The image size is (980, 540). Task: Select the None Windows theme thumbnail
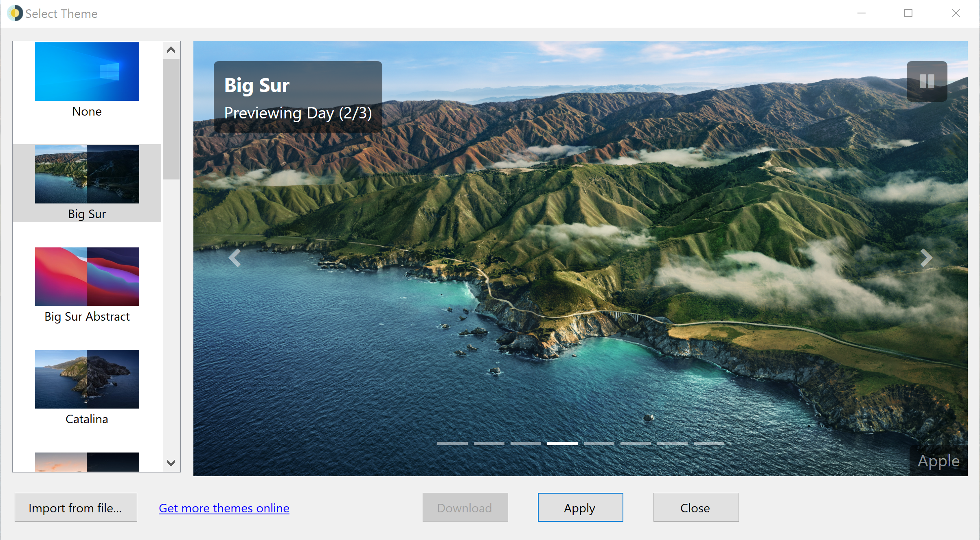click(x=87, y=72)
